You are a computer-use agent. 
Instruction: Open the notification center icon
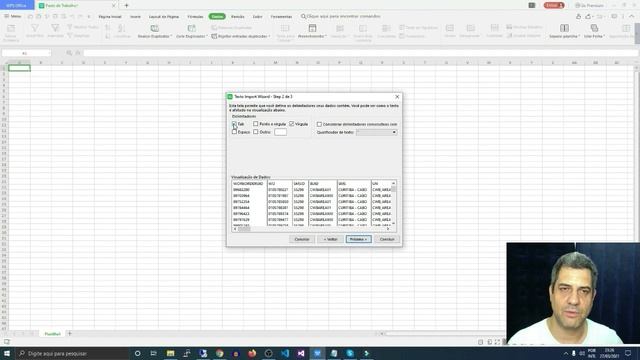pos(628,353)
